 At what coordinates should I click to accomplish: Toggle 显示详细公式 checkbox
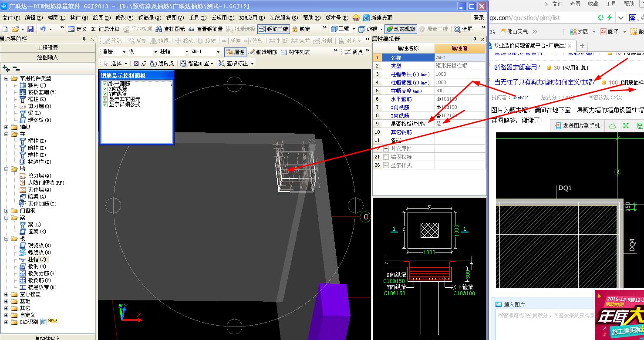click(105, 104)
